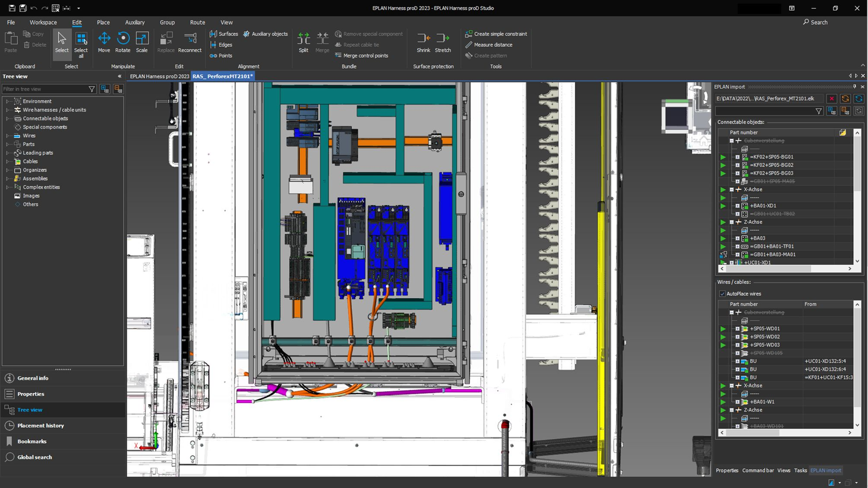The image size is (868, 488).
Task: Click the Reconnect icon in Edit group
Action: [189, 42]
